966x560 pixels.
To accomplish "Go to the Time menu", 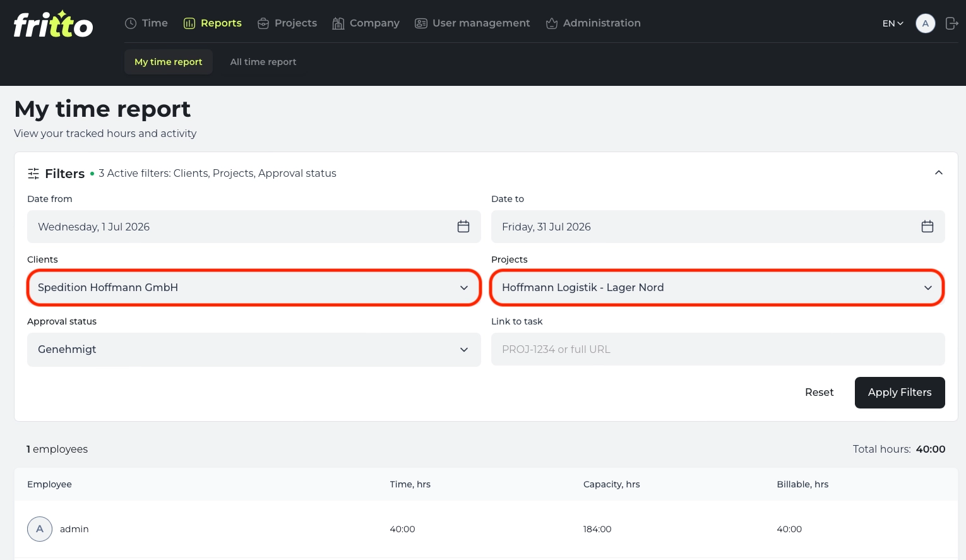I will (146, 23).
